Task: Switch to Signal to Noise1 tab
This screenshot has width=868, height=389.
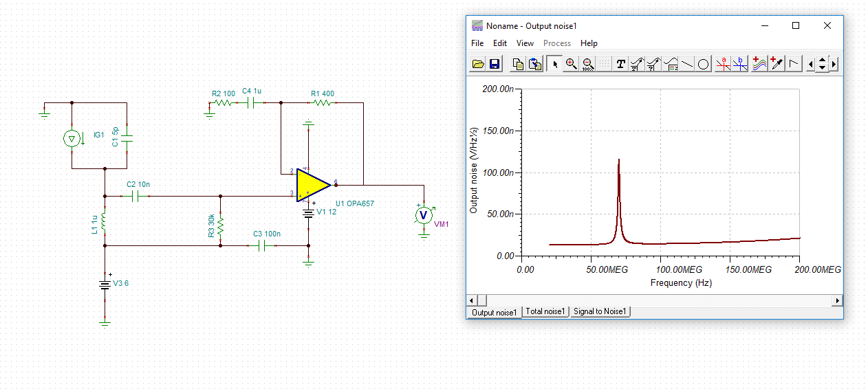Action: (x=599, y=311)
